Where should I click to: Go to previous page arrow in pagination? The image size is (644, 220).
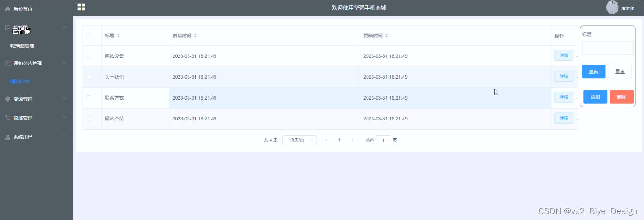pyautogui.click(x=326, y=140)
